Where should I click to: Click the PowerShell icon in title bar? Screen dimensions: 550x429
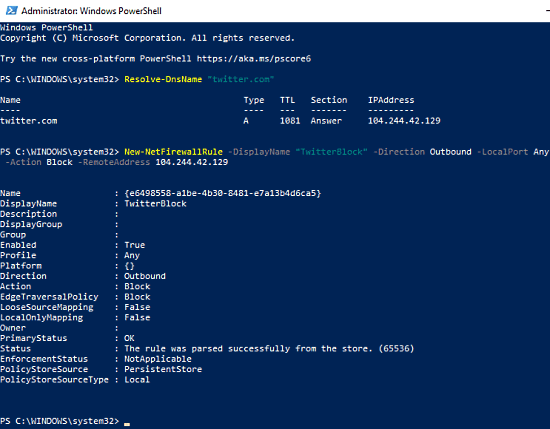tap(12, 11)
